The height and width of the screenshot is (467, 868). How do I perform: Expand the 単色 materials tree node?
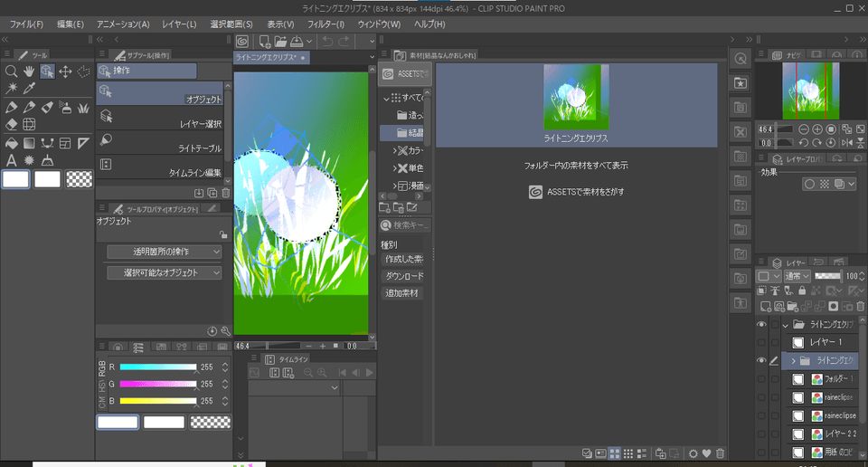point(395,167)
